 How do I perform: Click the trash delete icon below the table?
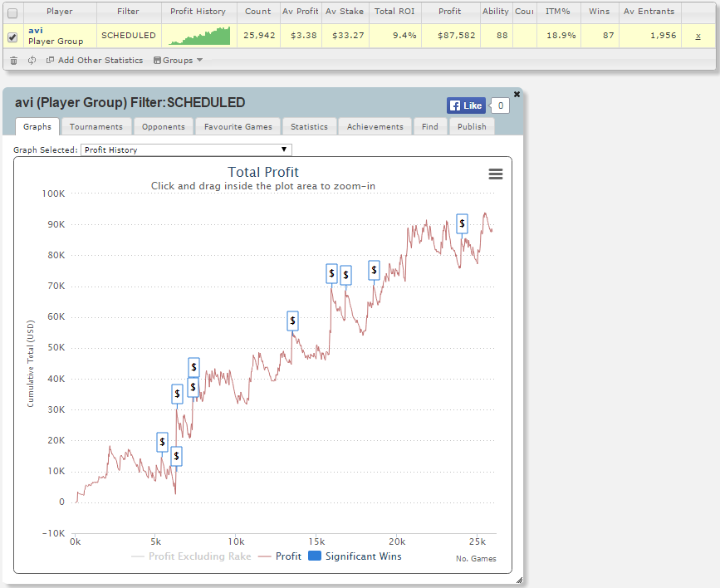pyautogui.click(x=14, y=60)
